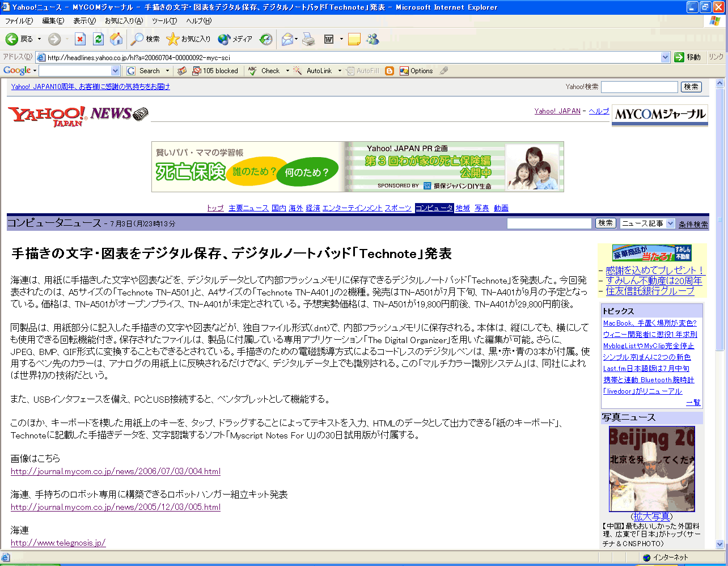The image size is (728, 566).
Task: Select the 主要ニュース category link
Action: pyautogui.click(x=249, y=208)
